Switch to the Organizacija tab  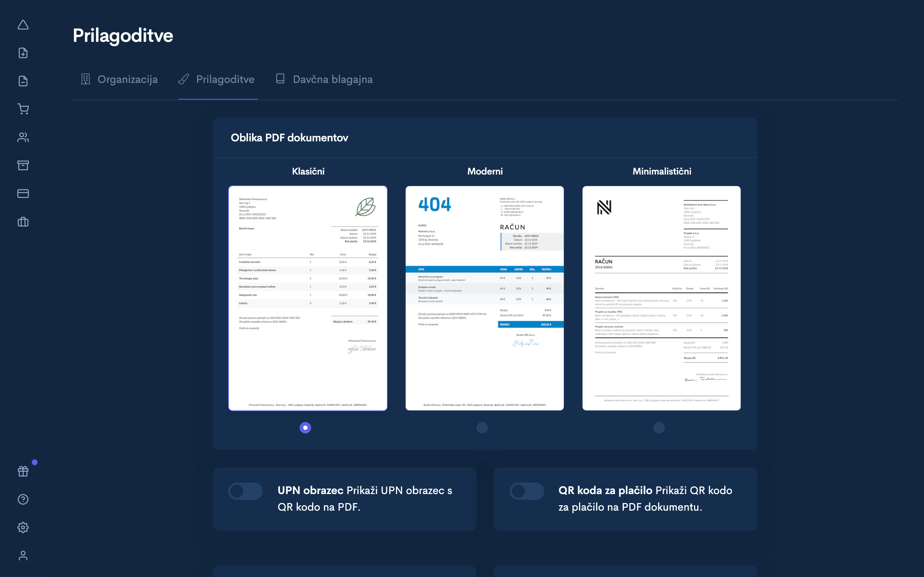(x=119, y=79)
